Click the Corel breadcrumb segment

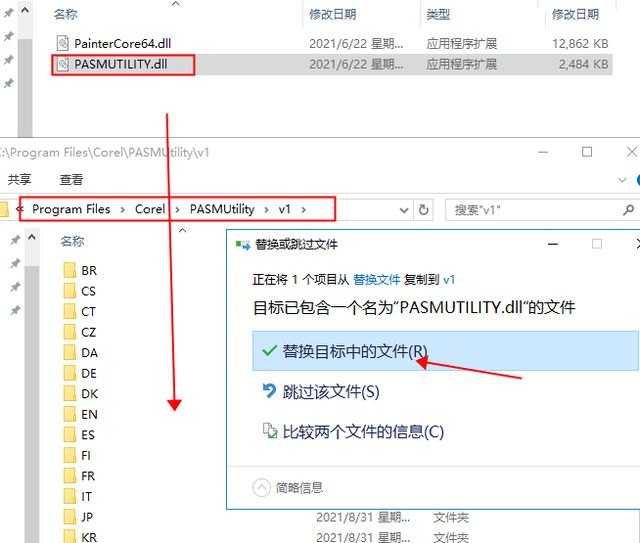[x=150, y=209]
